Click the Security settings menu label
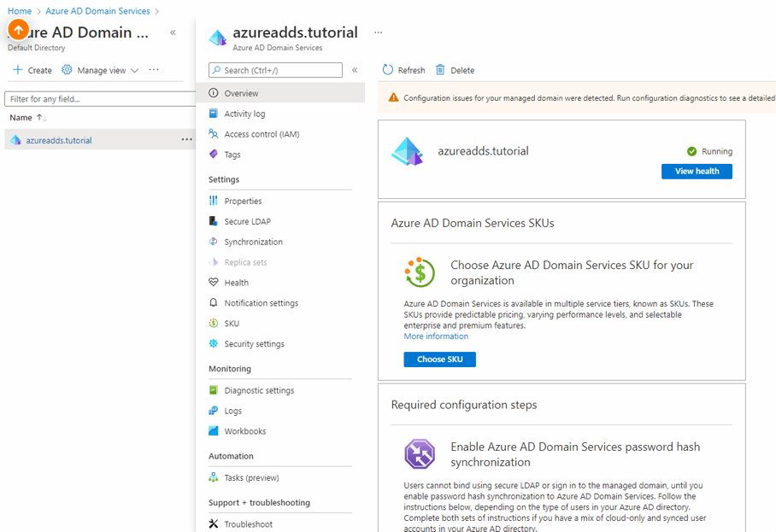776x532 pixels. coord(255,343)
